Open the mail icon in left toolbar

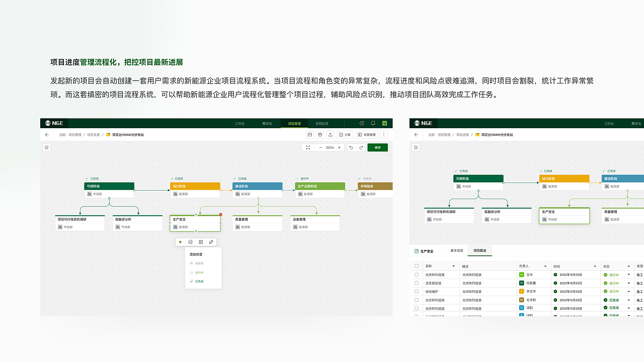point(310,135)
